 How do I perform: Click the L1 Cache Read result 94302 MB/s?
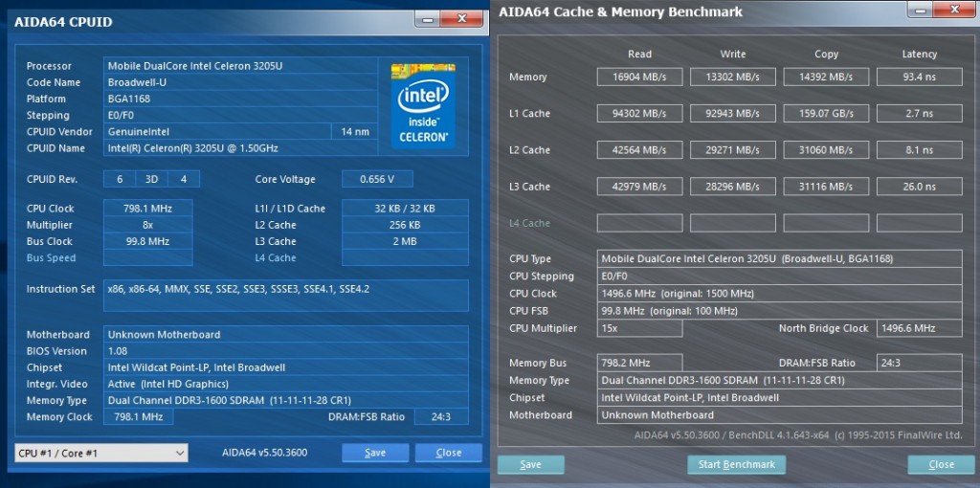pos(639,113)
